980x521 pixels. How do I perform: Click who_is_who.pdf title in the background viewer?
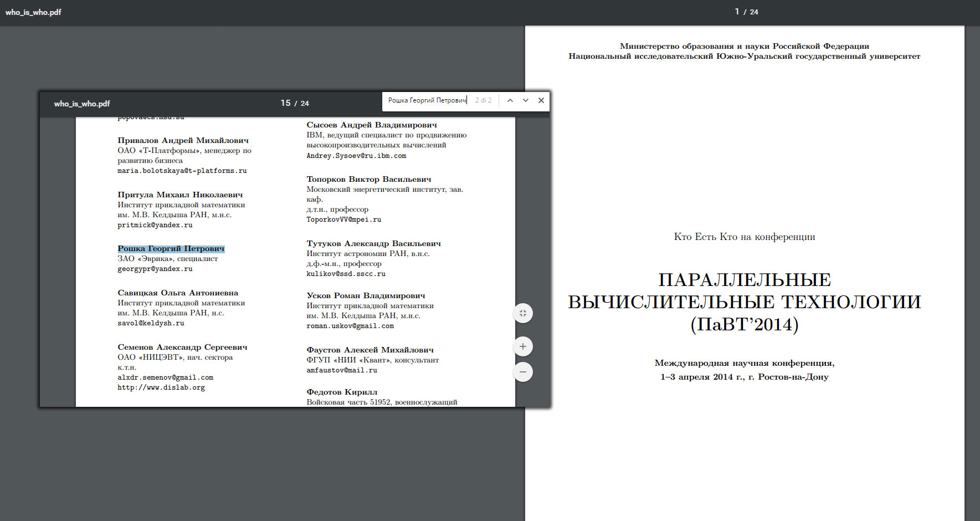33,12
